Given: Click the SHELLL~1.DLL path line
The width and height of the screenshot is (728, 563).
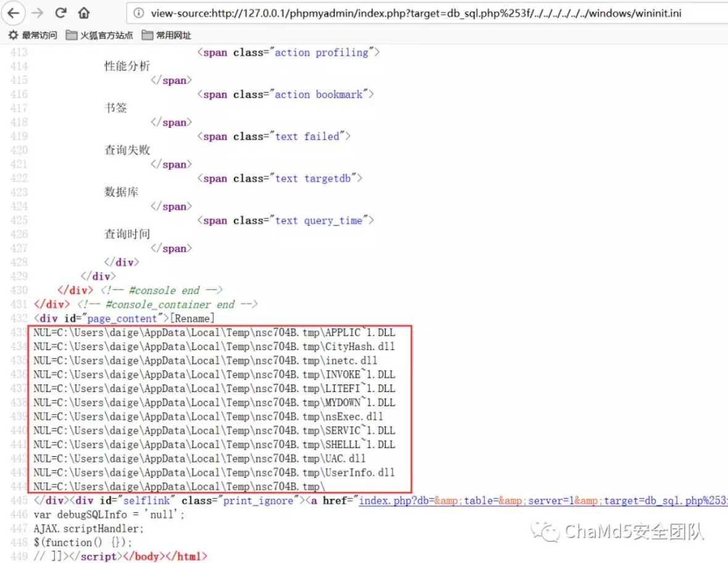Looking at the screenshot, I should tap(215, 444).
